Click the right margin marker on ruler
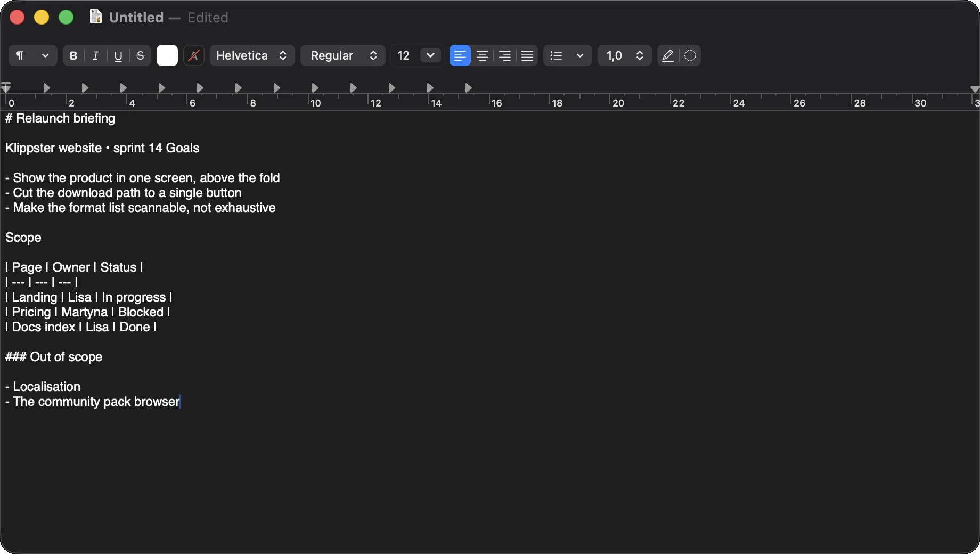The height and width of the screenshot is (554, 980). pos(975,89)
